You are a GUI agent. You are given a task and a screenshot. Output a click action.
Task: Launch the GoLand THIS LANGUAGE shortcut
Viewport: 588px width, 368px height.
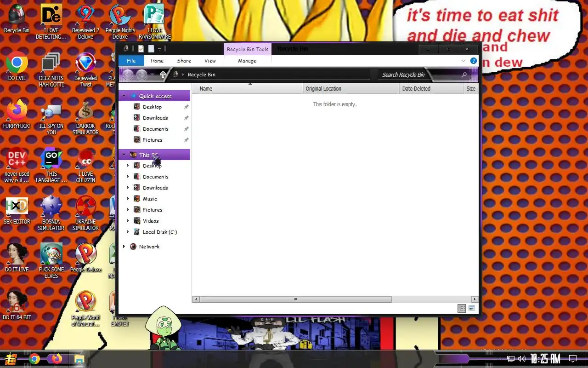(51, 166)
